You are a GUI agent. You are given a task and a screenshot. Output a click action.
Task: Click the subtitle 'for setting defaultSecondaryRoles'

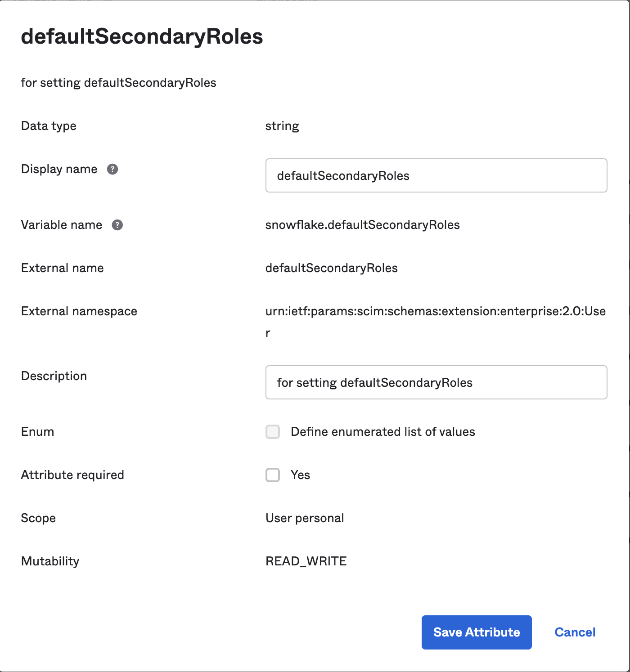[x=119, y=83]
